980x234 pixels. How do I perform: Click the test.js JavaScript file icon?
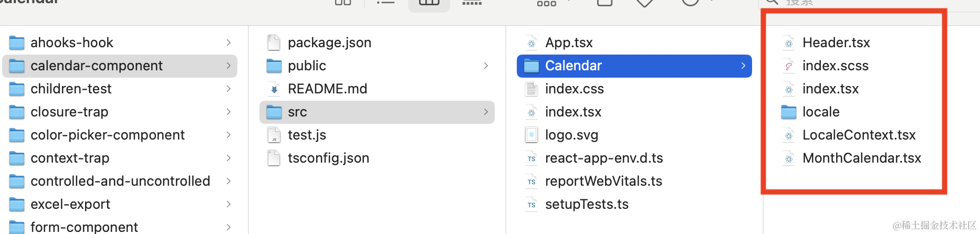pyautogui.click(x=274, y=135)
